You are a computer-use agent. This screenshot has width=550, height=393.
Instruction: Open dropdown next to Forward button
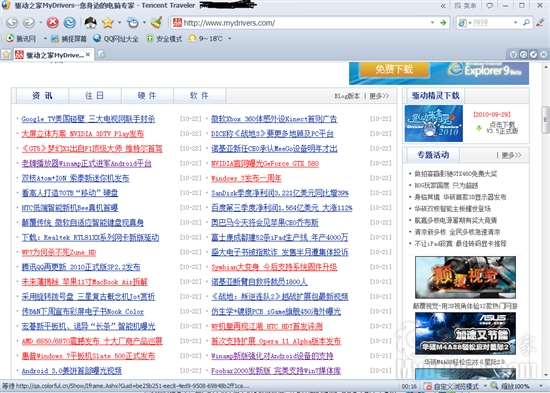[40, 23]
